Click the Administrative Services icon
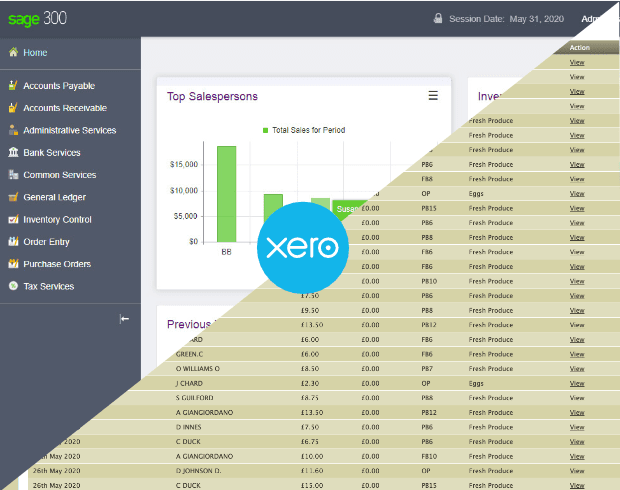The width and height of the screenshot is (620, 490). [x=13, y=130]
